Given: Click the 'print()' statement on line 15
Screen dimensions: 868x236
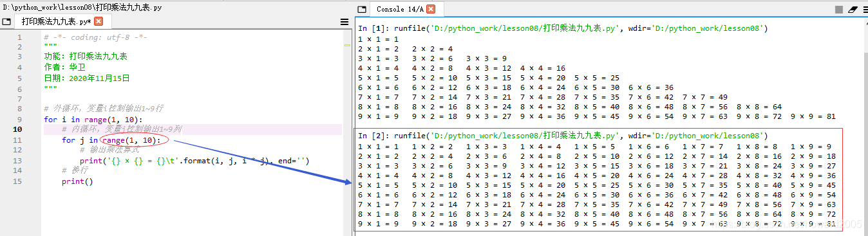Looking at the screenshot, I should pos(77,181).
